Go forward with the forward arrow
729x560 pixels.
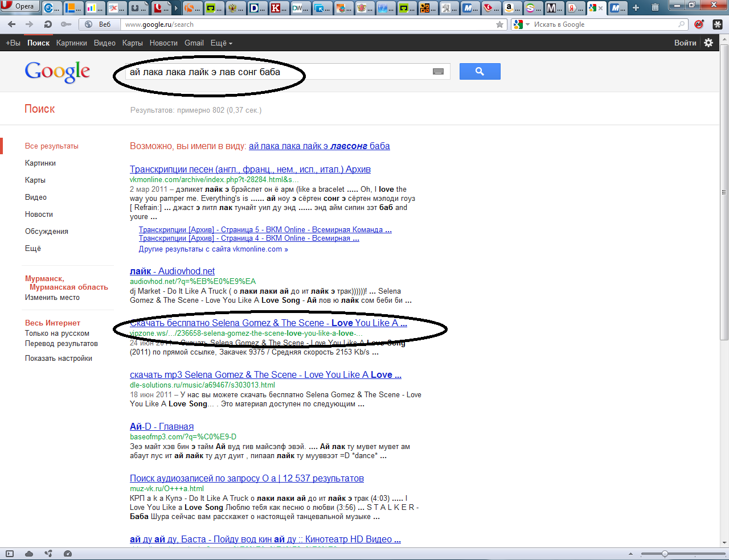[30, 24]
